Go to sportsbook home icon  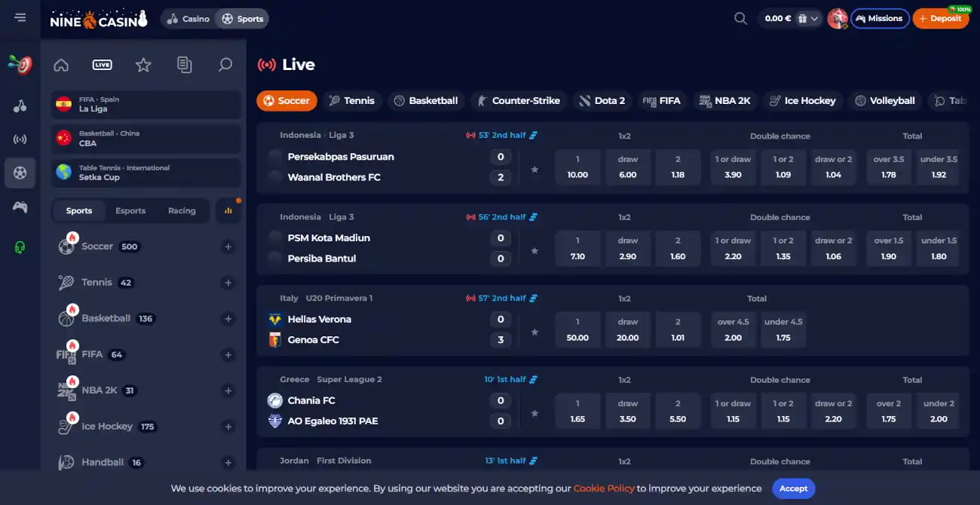(x=61, y=66)
